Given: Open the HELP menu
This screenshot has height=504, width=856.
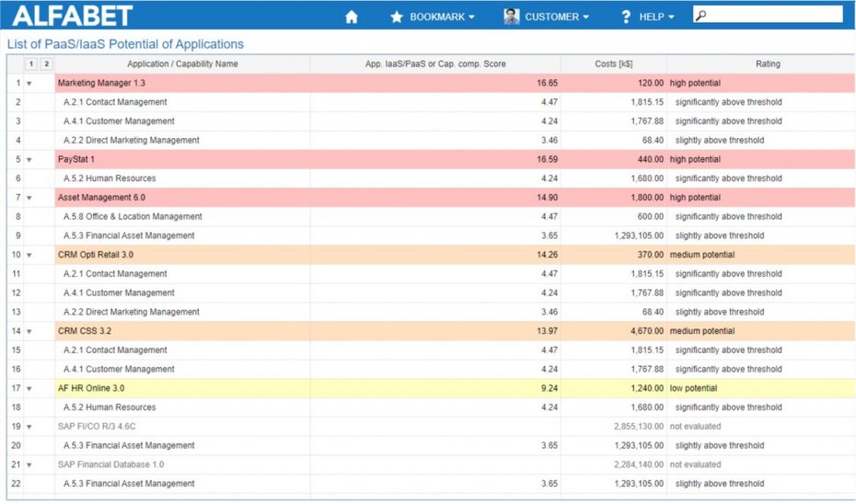Looking at the screenshot, I should point(657,17).
